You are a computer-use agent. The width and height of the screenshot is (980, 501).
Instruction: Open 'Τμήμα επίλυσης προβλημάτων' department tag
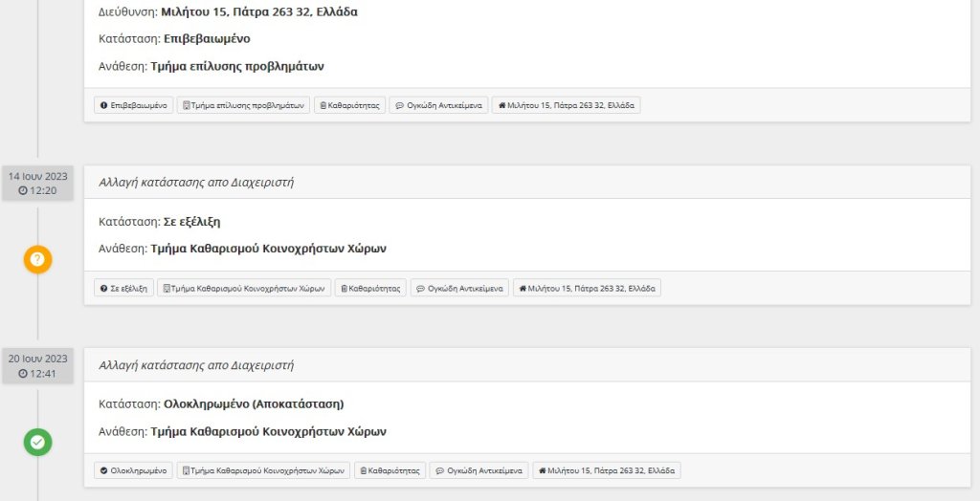pos(243,105)
